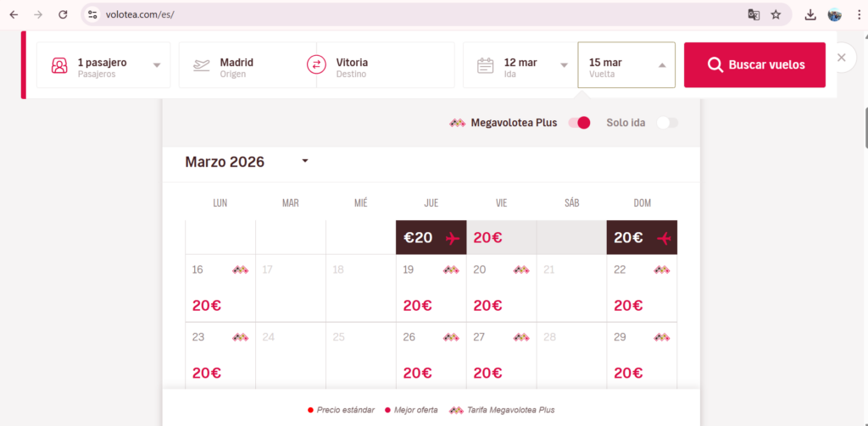Open the Marzo 2026 month dropdown
868x426 pixels.
point(305,161)
